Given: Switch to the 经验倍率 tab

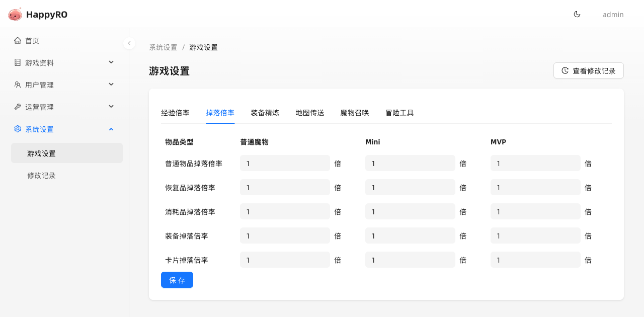Looking at the screenshot, I should (175, 113).
